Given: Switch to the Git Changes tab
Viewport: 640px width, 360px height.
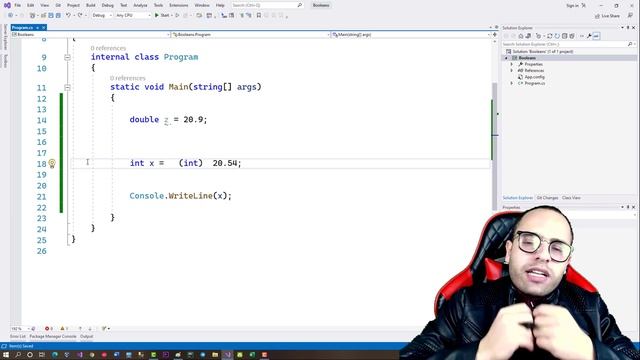Looking at the screenshot, I should [547, 198].
